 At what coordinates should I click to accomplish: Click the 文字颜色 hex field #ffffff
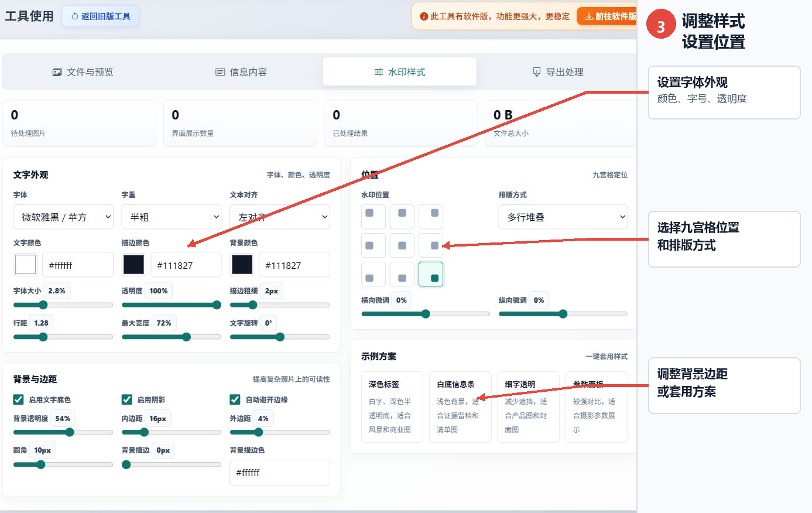click(x=78, y=265)
